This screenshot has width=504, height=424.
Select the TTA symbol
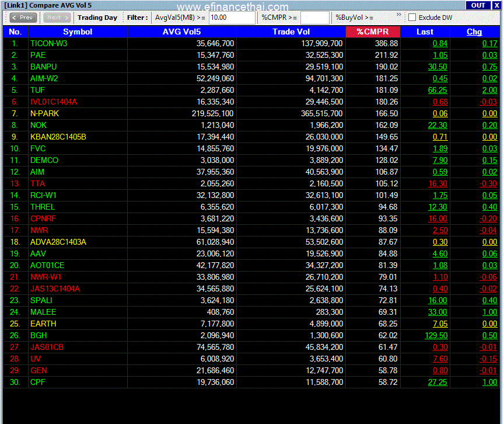click(37, 184)
